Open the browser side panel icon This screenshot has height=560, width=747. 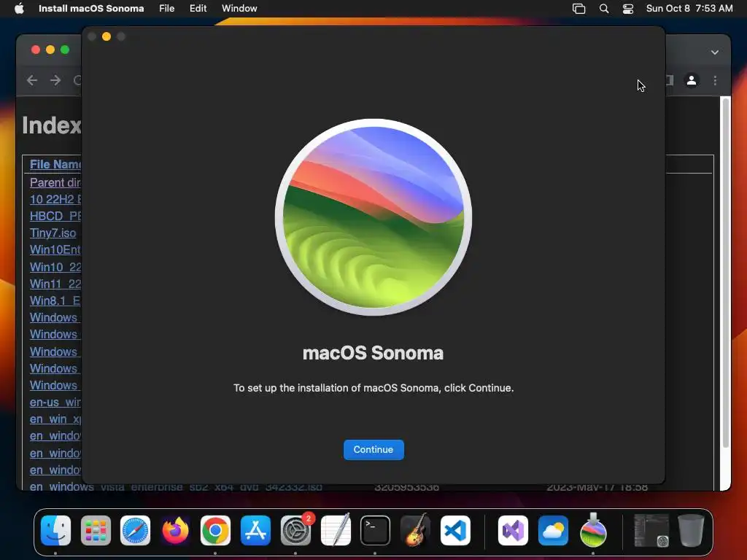click(670, 80)
